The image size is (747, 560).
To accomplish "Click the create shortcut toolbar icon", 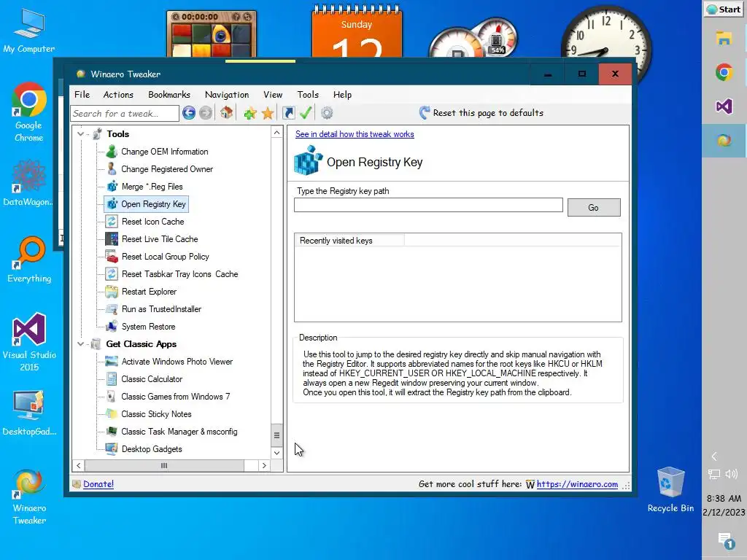I will [288, 113].
